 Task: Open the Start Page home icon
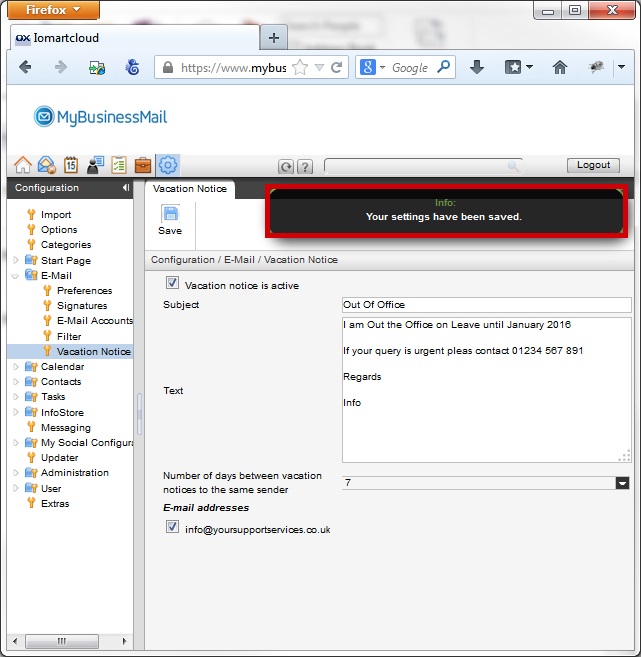[x=22, y=166]
